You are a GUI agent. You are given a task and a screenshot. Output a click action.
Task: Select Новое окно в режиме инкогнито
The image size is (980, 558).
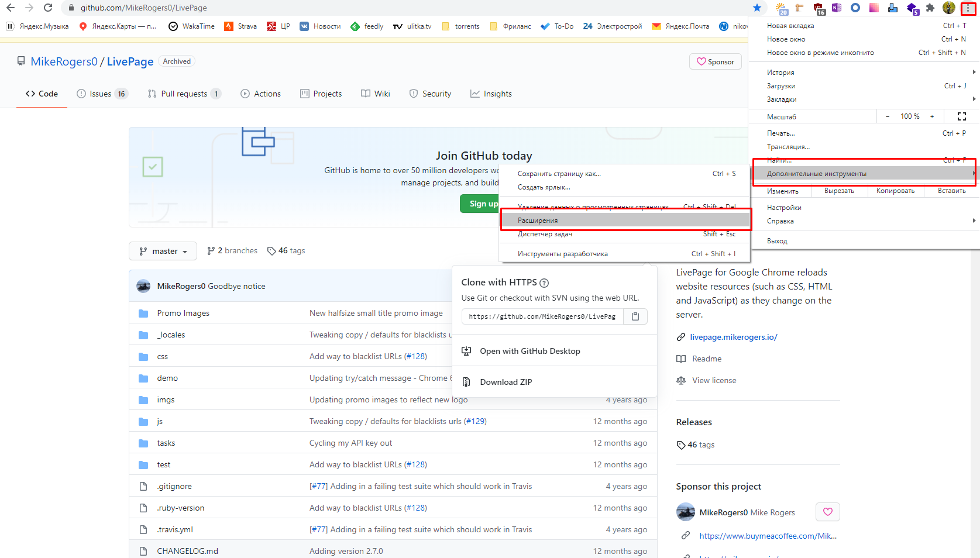(864, 53)
